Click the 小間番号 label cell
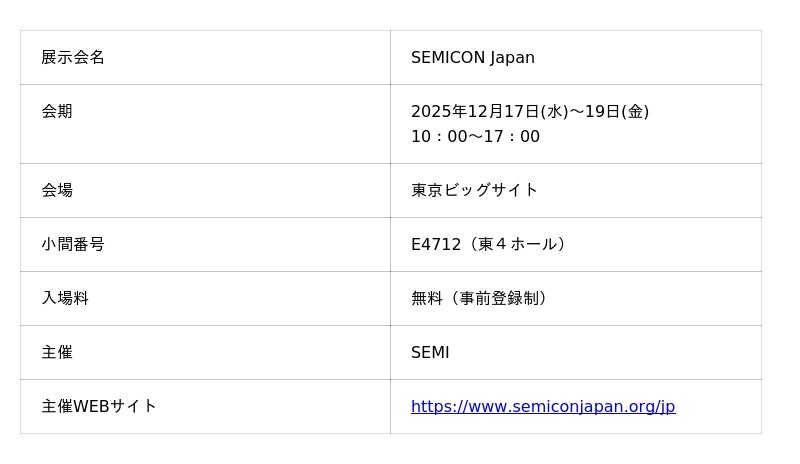This screenshot has height=464, width=800. (73, 244)
